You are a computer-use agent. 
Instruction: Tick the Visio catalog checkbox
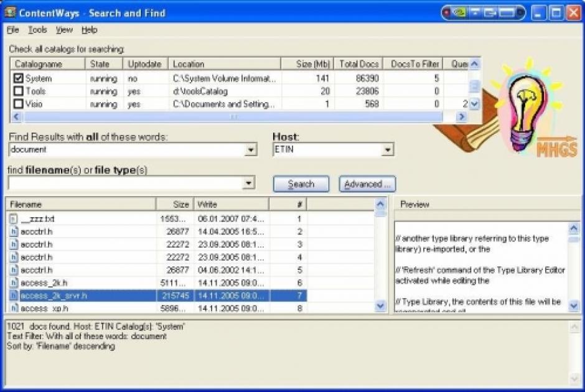[18, 104]
